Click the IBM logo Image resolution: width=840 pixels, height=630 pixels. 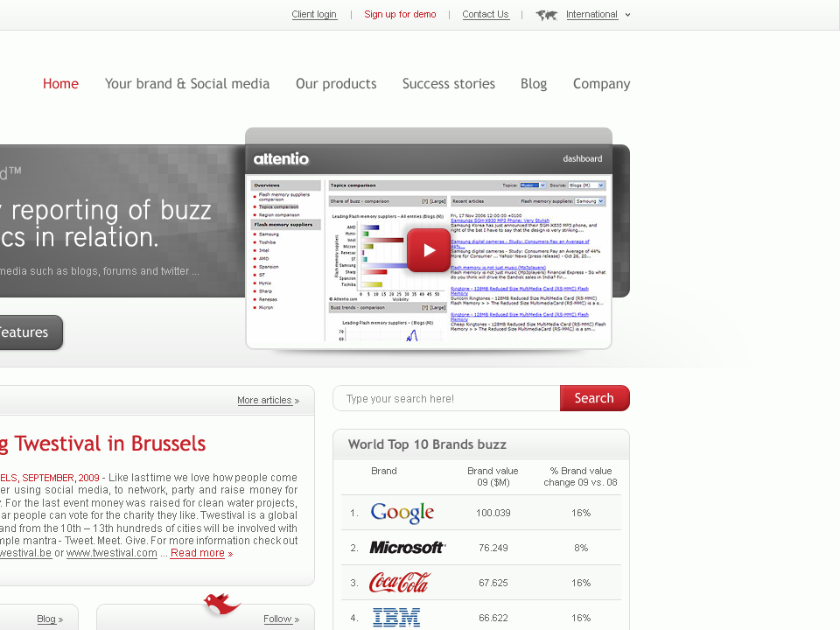396,618
